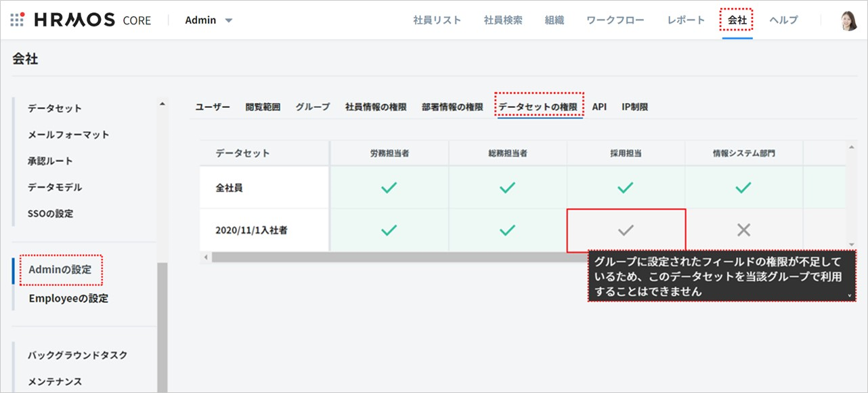This screenshot has width=868, height=393.
Task: Expand the Admin mode dropdown
Action: click(x=209, y=20)
